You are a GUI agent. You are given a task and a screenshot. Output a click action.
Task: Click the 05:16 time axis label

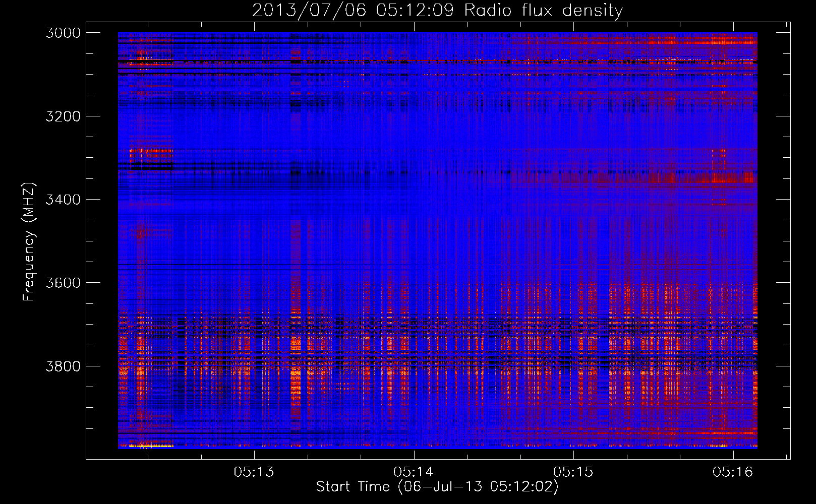click(733, 472)
